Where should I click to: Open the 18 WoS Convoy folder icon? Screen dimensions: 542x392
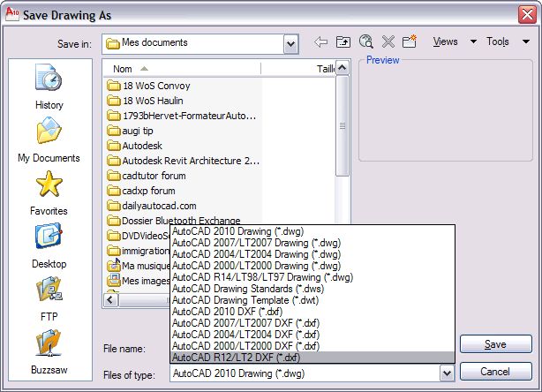tap(113, 86)
